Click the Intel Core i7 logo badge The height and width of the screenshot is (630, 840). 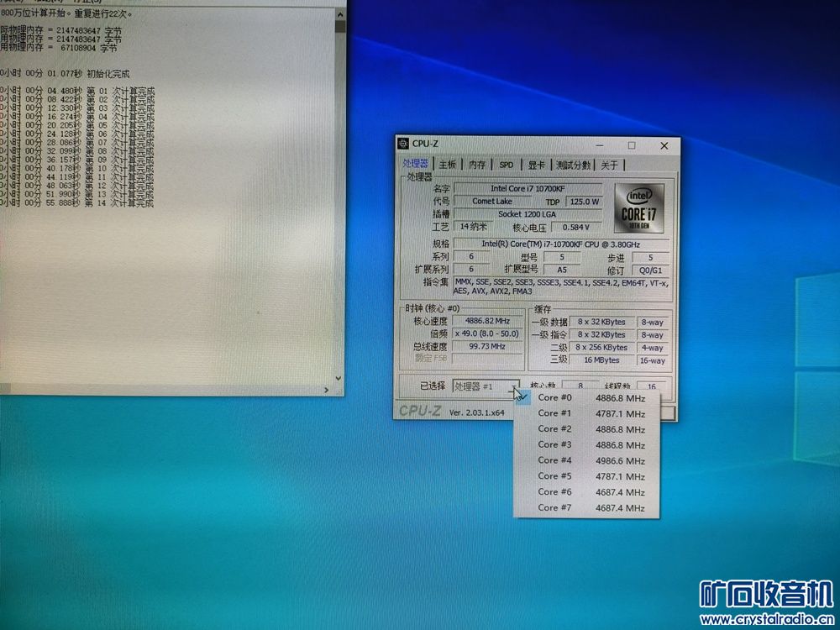click(639, 207)
